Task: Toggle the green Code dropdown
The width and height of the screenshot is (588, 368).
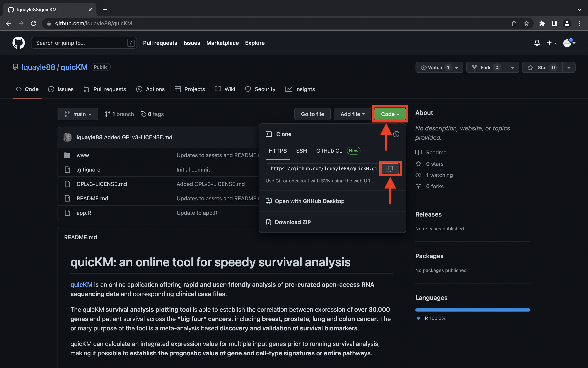Action: pyautogui.click(x=390, y=114)
